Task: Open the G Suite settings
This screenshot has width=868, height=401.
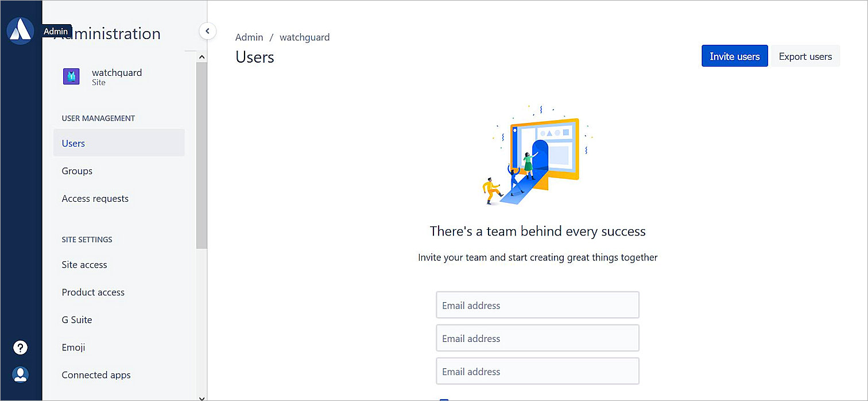Action: (77, 319)
